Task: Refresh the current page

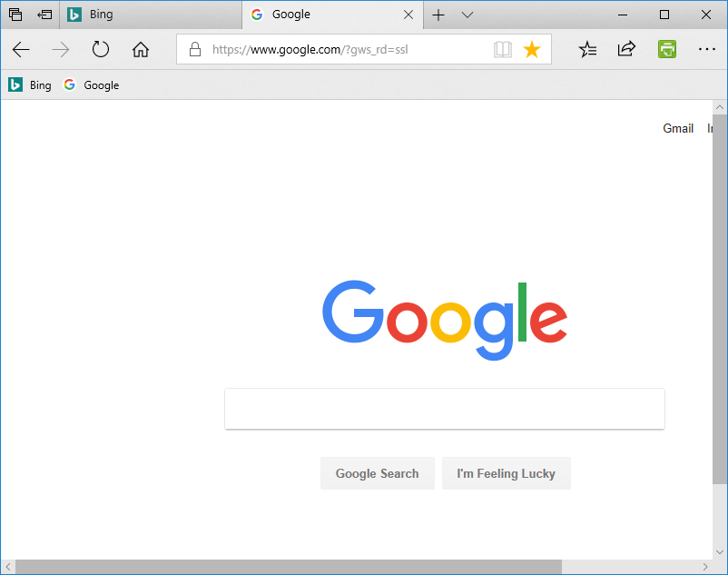Action: [100, 49]
